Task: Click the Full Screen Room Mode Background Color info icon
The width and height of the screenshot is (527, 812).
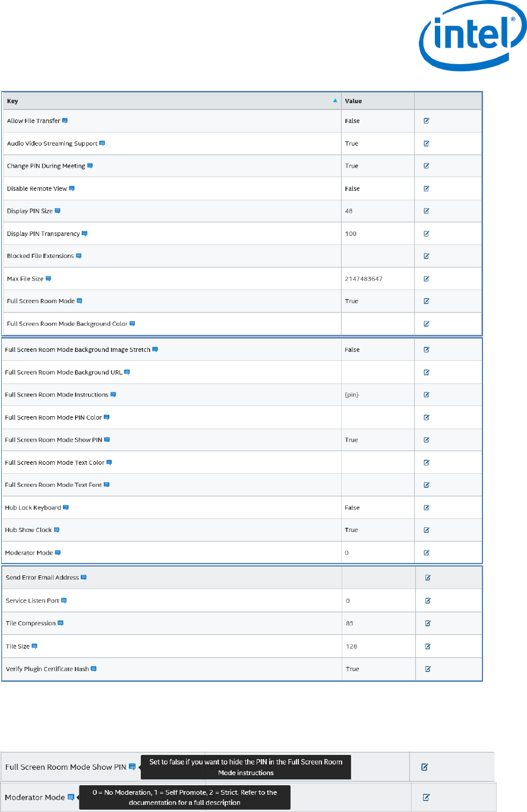Action: coord(132,324)
